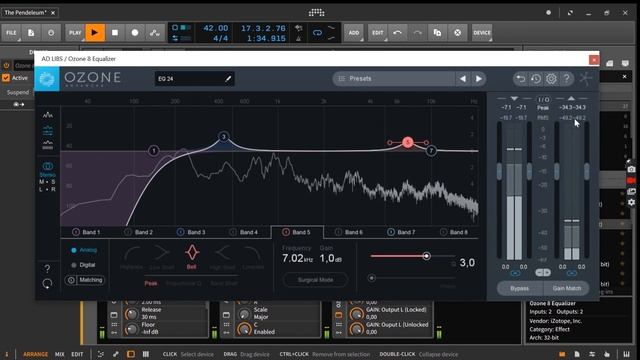Image resolution: width=640 pixels, height=360 pixels.
Task: Choose Lowpass filter shape
Action: point(252,258)
